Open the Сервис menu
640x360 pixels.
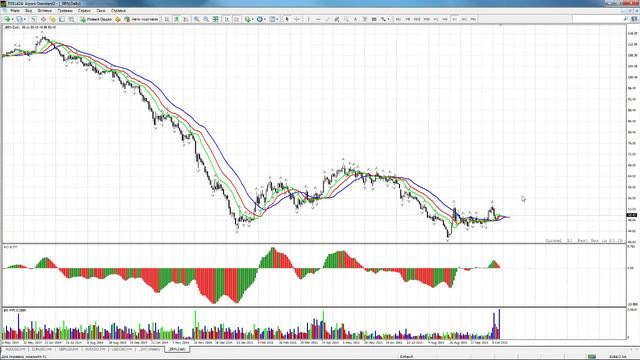(84, 11)
